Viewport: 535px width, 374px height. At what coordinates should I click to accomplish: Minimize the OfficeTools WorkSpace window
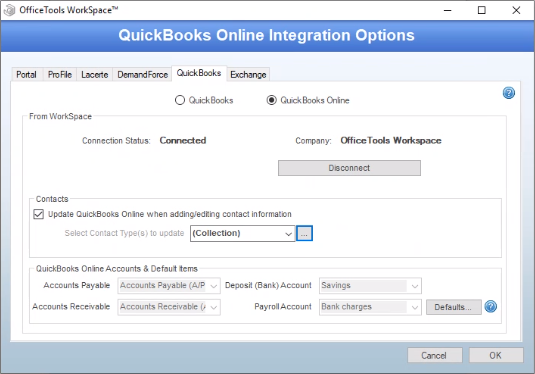[x=447, y=10]
